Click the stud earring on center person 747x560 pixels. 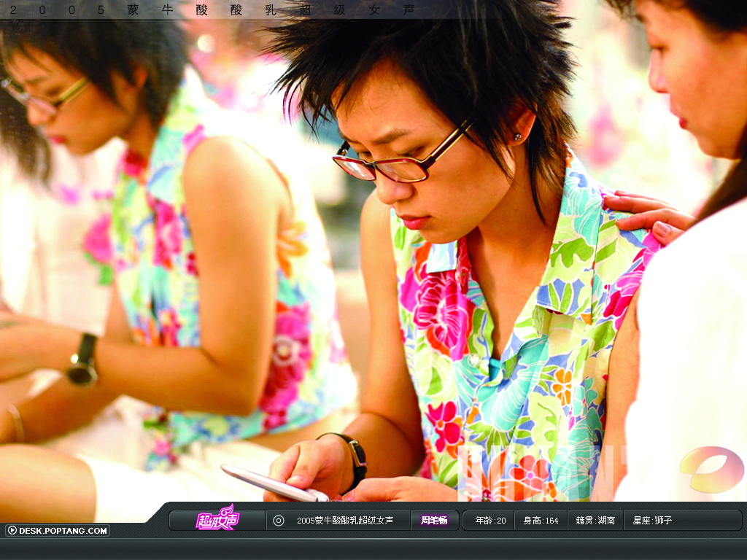[519, 136]
